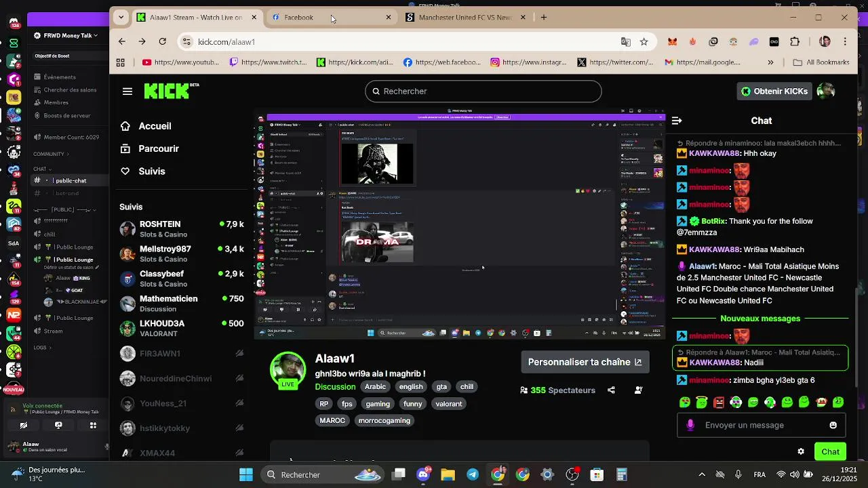Open LKHOUD3A followed channel
The image size is (868, 488).
182,329
